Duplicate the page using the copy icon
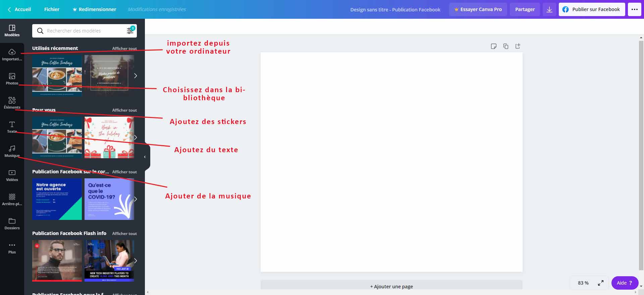Viewport: 644px width, 295px height. pos(506,46)
